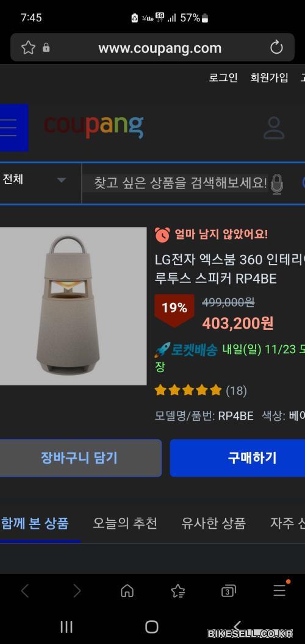Screen dimensions: 305x644
Task: Click the 장바구니 담기 button
Action: (x=80, y=458)
